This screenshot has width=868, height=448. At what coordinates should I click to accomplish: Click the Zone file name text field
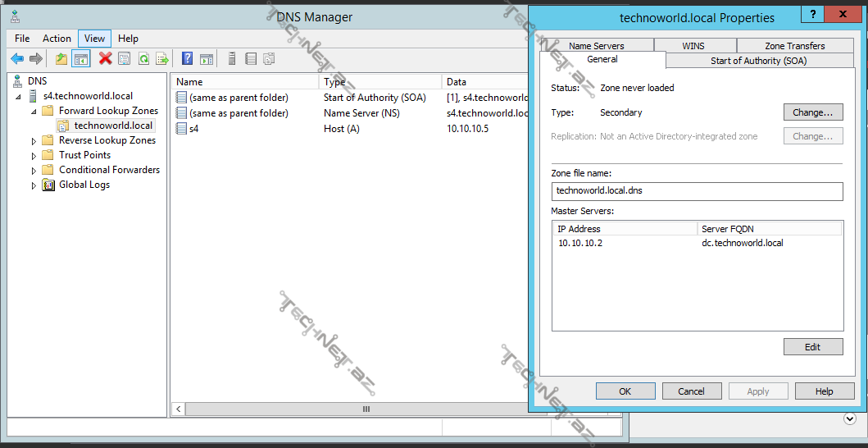pyautogui.click(x=697, y=191)
